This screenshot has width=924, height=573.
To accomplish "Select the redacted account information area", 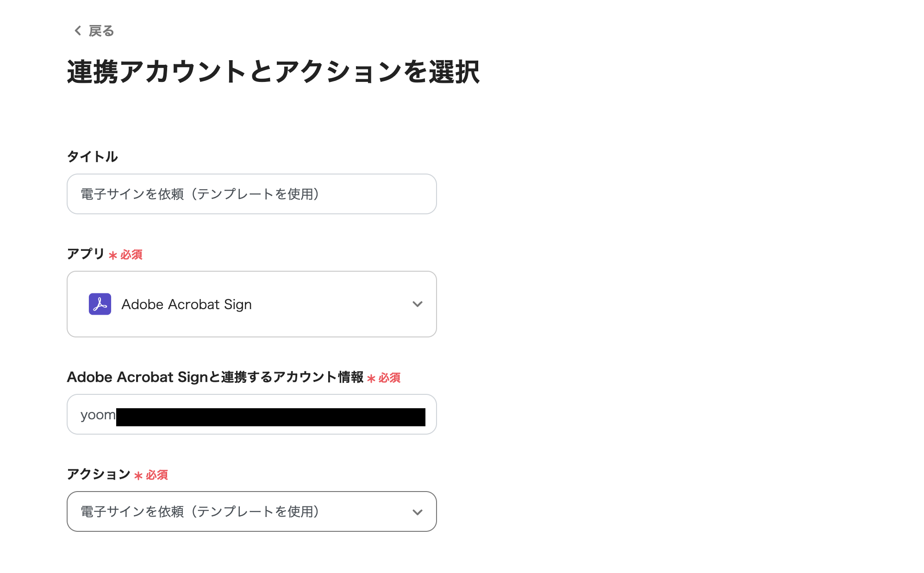I will pos(271,415).
